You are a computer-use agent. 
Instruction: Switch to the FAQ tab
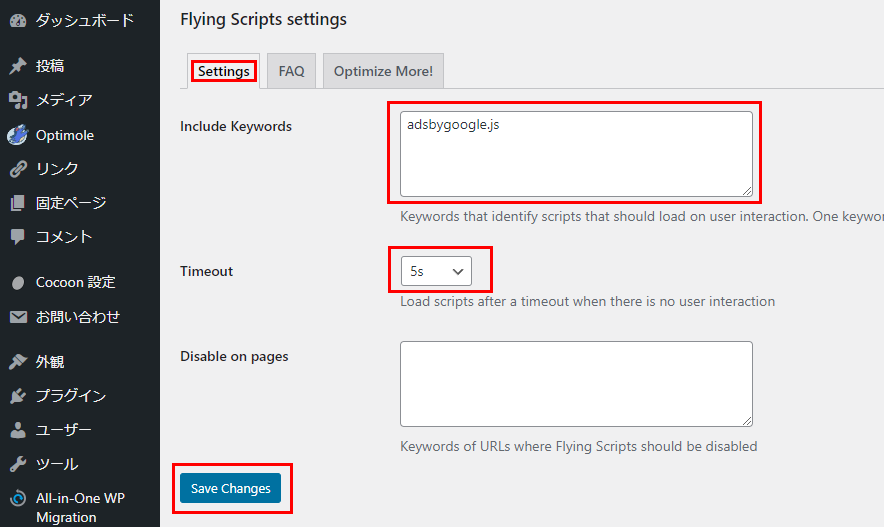point(291,71)
